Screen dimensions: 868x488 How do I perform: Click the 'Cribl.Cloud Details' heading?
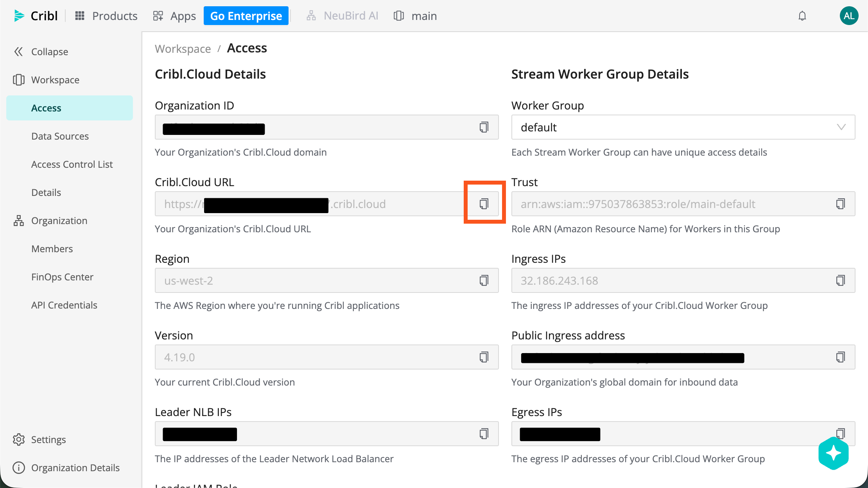pos(210,74)
